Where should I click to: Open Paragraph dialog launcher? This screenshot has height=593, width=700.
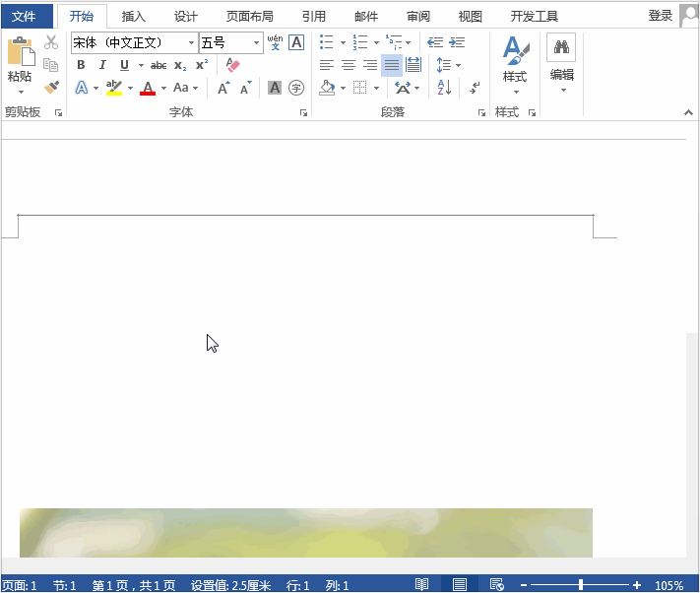(x=481, y=113)
